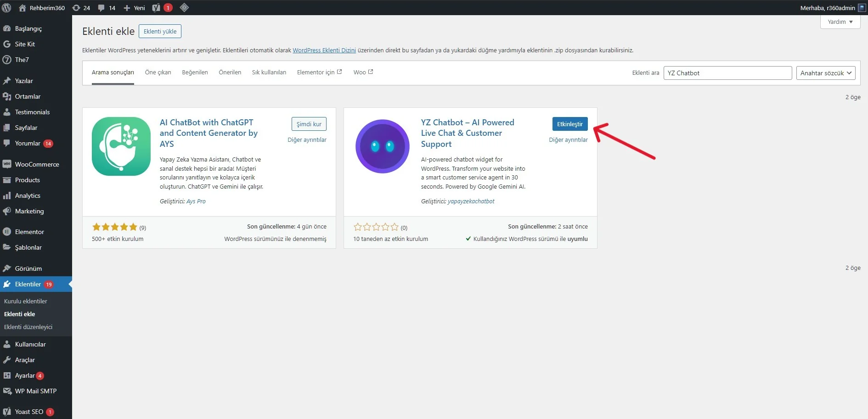Open the WordPress Eklenti Dizini link
The image size is (868, 419).
pos(324,50)
